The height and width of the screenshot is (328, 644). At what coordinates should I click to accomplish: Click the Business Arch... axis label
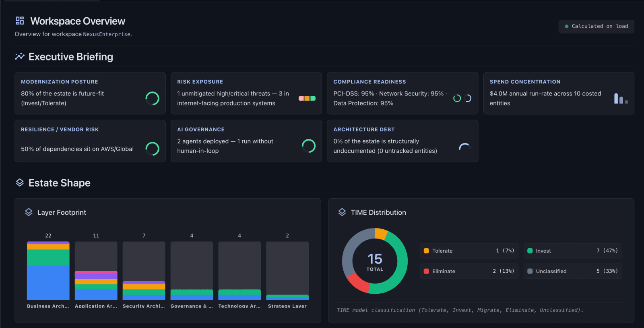[48, 306]
